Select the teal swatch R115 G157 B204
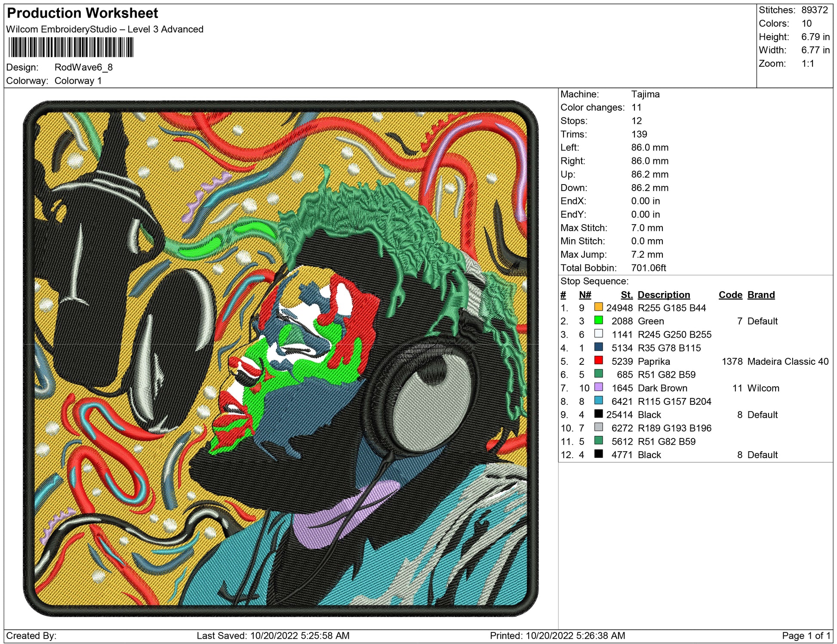 point(598,400)
